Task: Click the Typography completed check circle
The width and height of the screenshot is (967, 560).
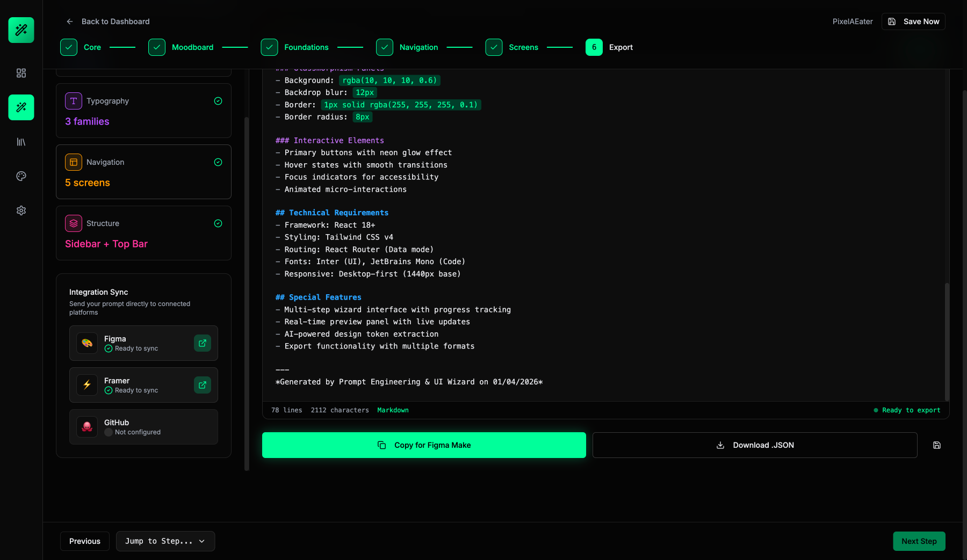Action: (218, 101)
